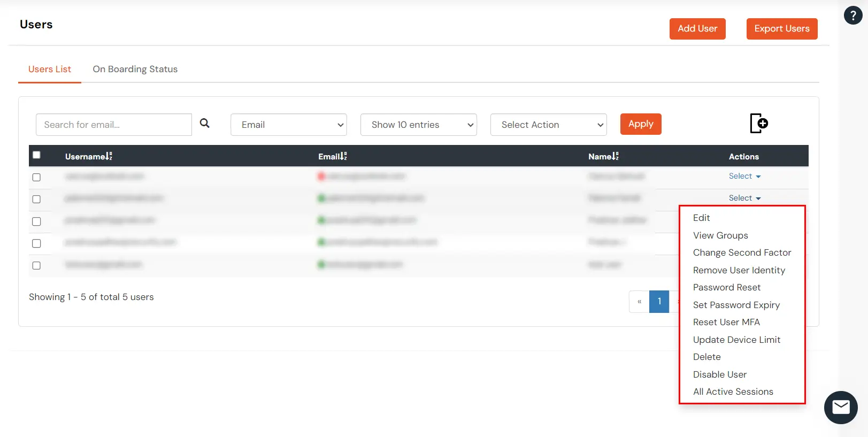Open the mail chat widget icon

(841, 408)
